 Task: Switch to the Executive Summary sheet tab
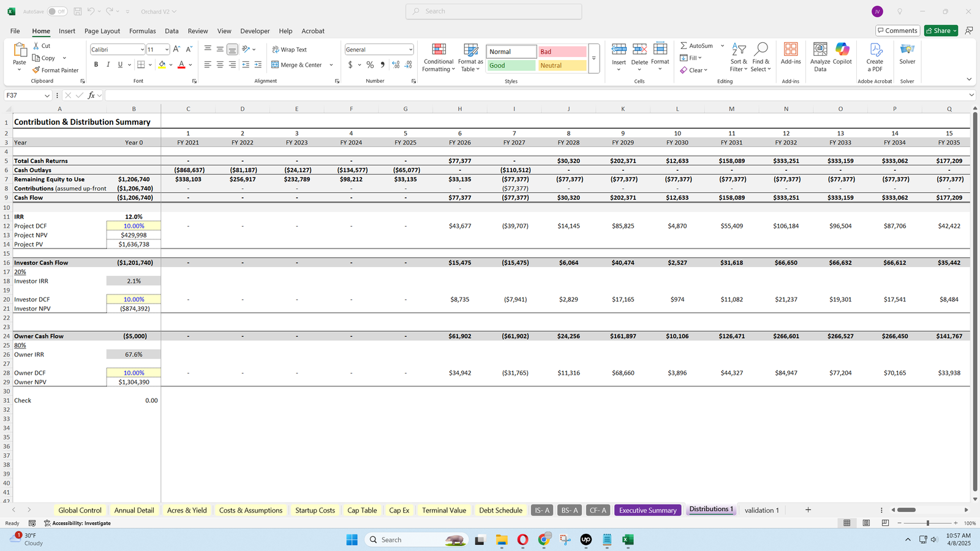click(647, 510)
